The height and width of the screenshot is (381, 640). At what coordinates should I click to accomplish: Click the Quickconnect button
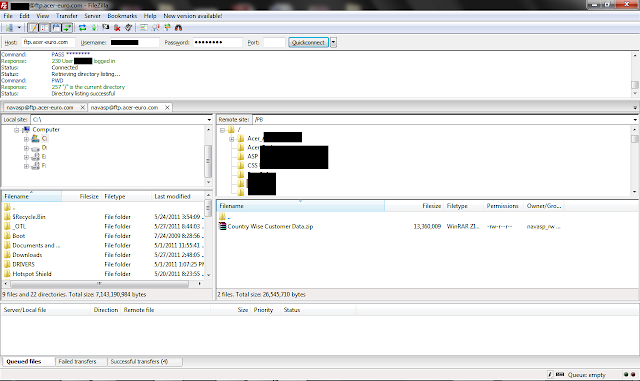tap(308, 42)
